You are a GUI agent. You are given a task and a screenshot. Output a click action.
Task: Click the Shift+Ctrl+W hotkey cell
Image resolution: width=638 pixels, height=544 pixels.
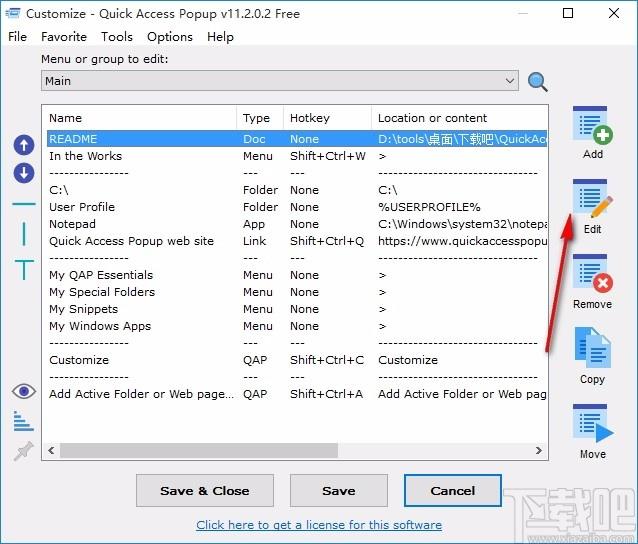328,156
